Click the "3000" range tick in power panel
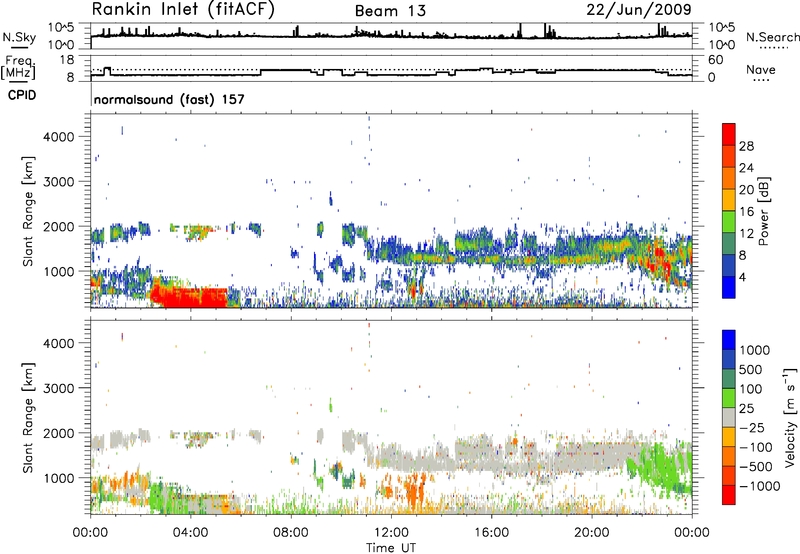 [59, 182]
